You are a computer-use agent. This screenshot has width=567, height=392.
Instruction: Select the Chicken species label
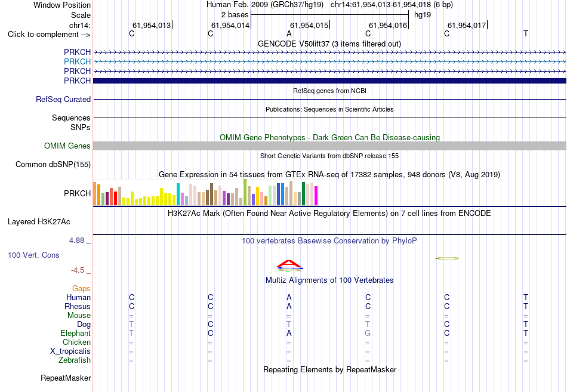[x=76, y=342]
